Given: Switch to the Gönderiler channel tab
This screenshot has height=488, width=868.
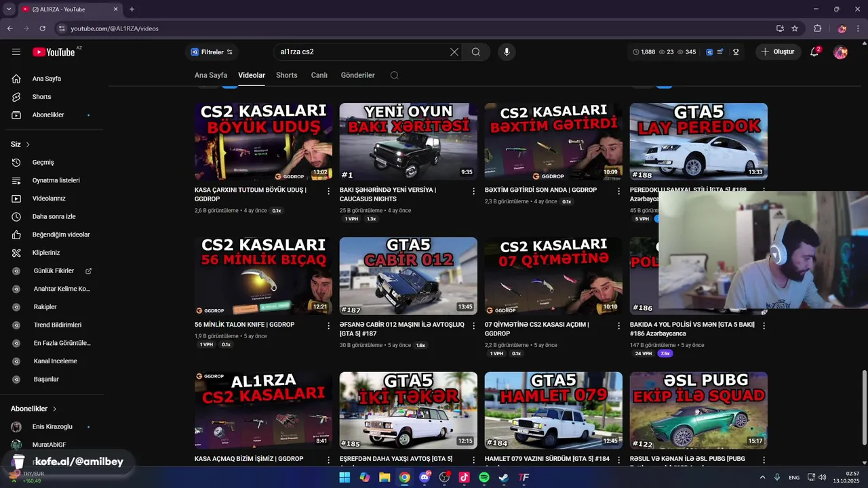Looking at the screenshot, I should coord(358,75).
